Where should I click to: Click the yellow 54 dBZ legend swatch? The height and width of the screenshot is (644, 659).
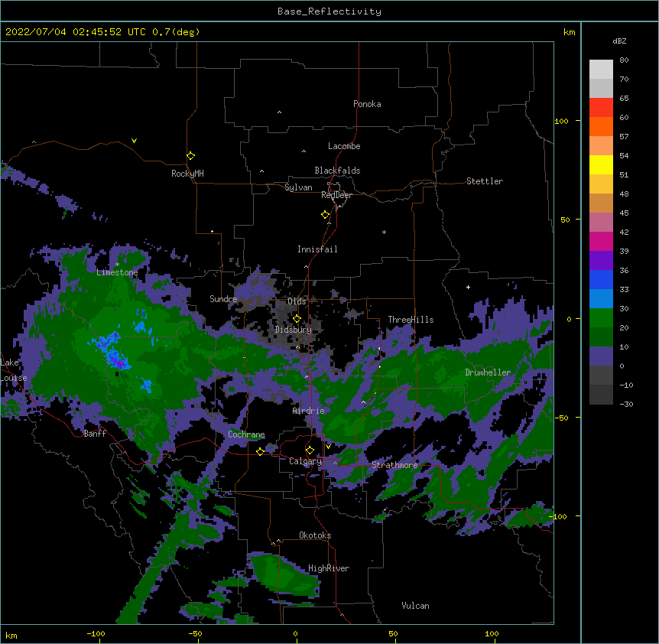[601, 164]
